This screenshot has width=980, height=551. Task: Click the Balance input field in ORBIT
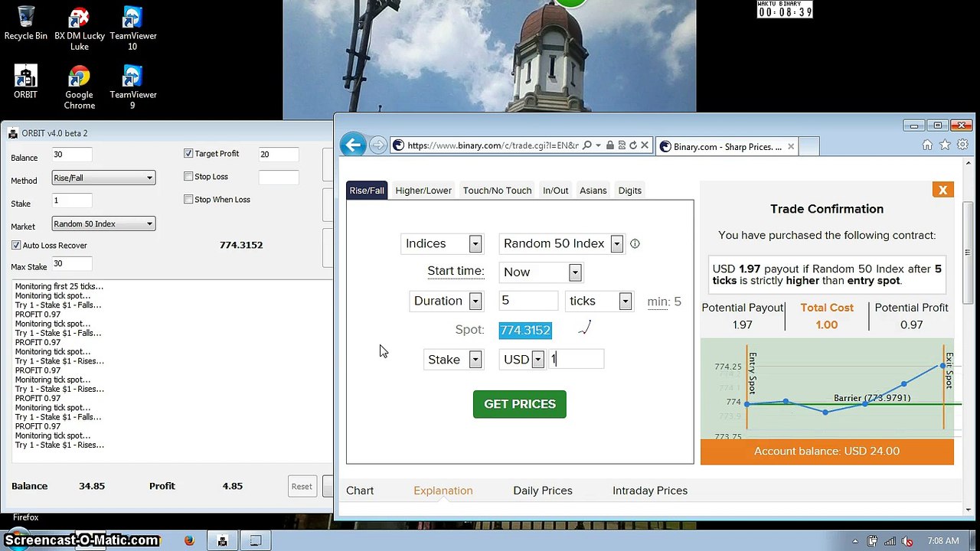coord(72,155)
